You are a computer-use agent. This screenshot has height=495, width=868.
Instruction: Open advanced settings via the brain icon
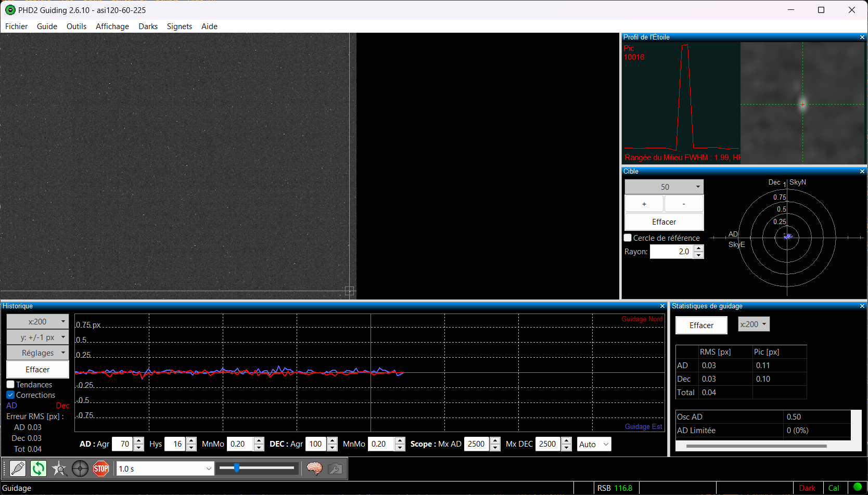click(x=314, y=468)
